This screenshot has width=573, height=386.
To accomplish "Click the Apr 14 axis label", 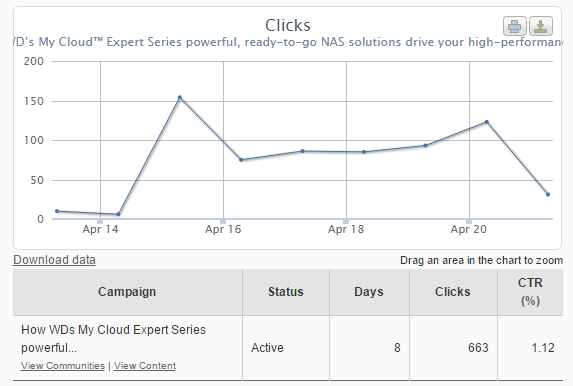I will (100, 229).
